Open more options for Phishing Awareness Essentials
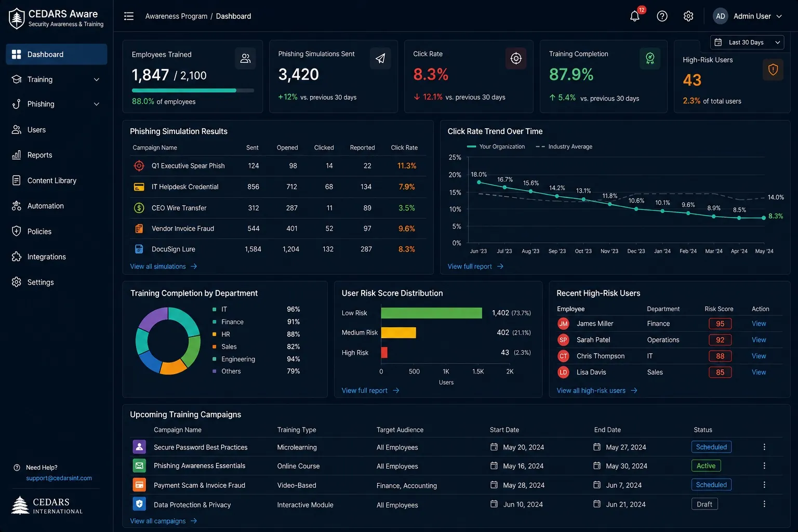Viewport: 798px width, 532px height. coord(764,465)
